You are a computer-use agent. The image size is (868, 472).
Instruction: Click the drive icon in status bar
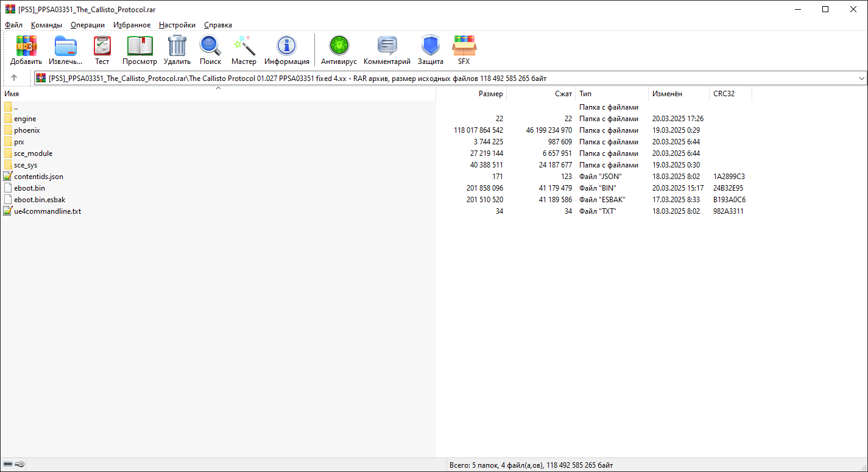pyautogui.click(x=8, y=465)
